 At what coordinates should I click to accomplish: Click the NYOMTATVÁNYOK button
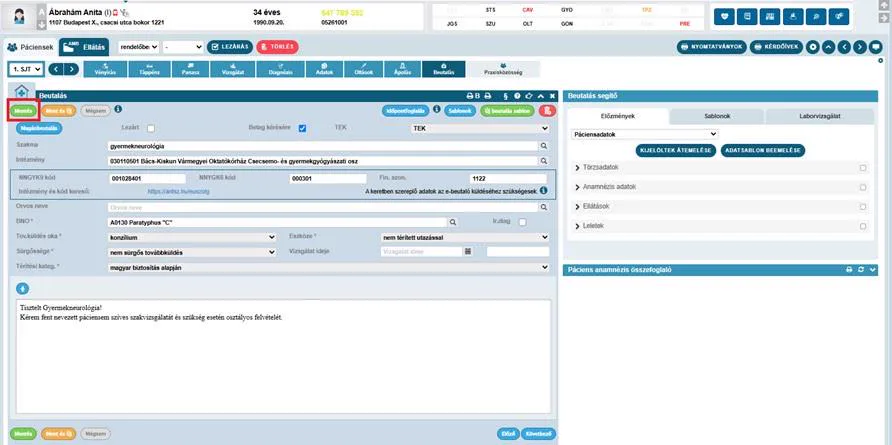click(x=712, y=47)
